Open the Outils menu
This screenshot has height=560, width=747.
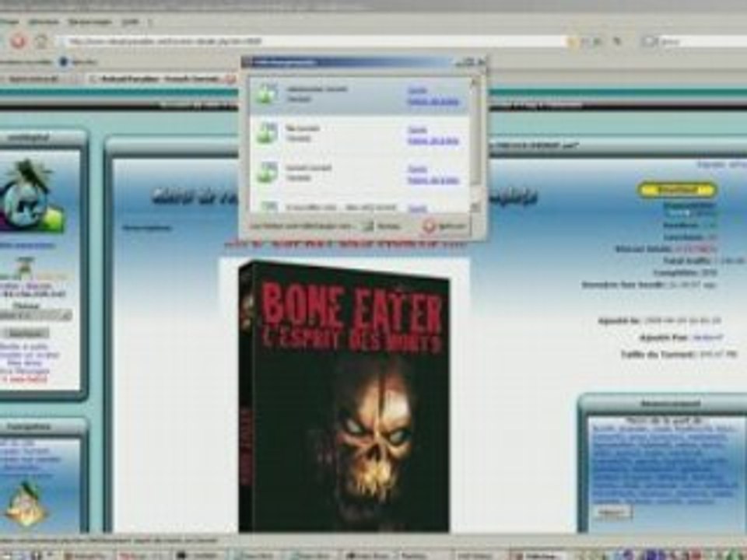coord(131,22)
